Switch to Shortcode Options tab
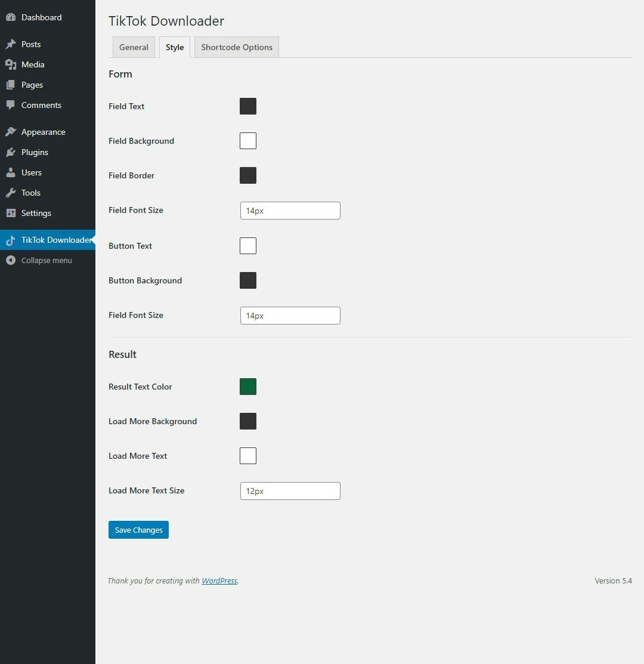This screenshot has height=664, width=644. (237, 47)
